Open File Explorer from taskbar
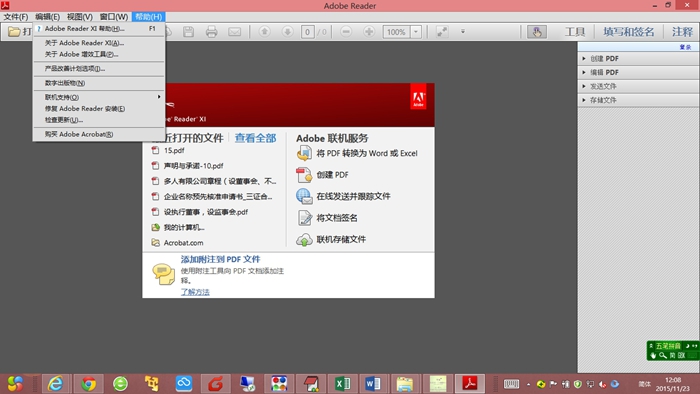This screenshot has width=700, height=394. coord(405,384)
